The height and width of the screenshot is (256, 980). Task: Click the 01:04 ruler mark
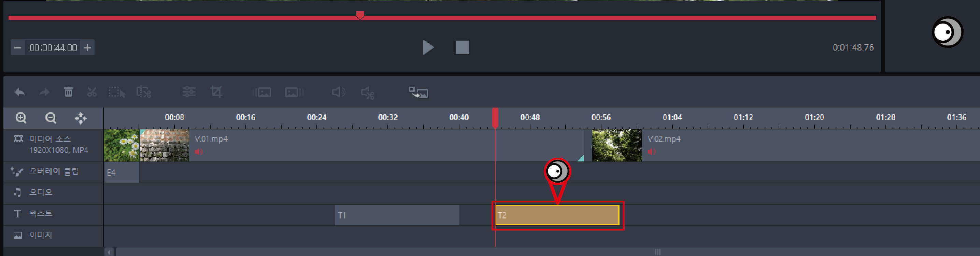pyautogui.click(x=672, y=117)
